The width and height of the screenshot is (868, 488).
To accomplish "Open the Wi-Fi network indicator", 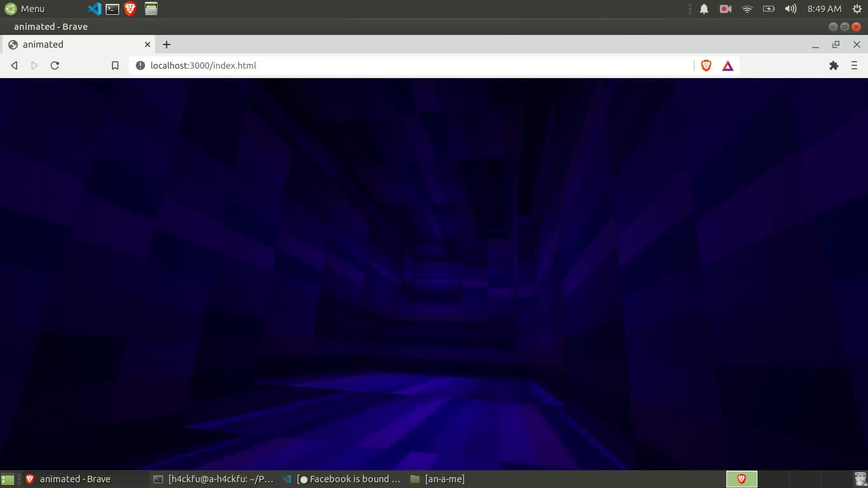I will (747, 9).
